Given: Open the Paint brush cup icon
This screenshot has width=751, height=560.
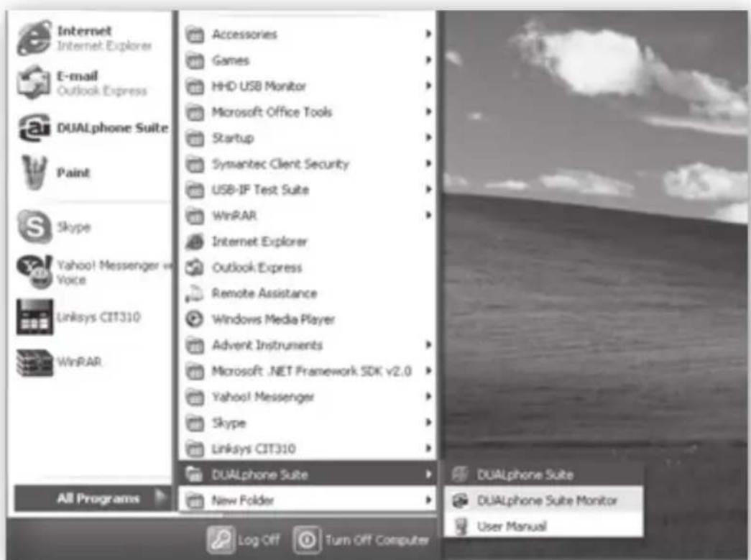Looking at the screenshot, I should [x=34, y=172].
